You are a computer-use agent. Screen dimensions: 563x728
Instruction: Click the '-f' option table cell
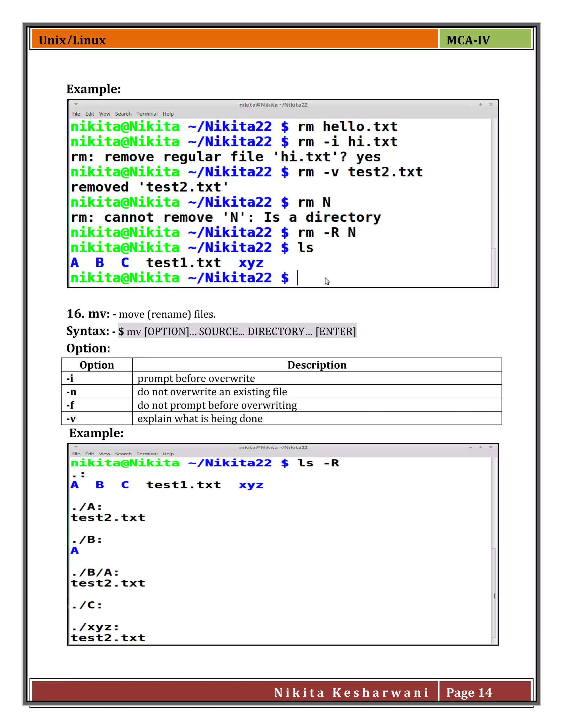point(97,405)
